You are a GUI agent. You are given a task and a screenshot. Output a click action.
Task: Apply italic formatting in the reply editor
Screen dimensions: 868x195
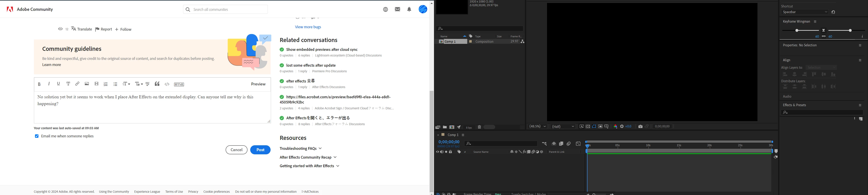pyautogui.click(x=49, y=84)
